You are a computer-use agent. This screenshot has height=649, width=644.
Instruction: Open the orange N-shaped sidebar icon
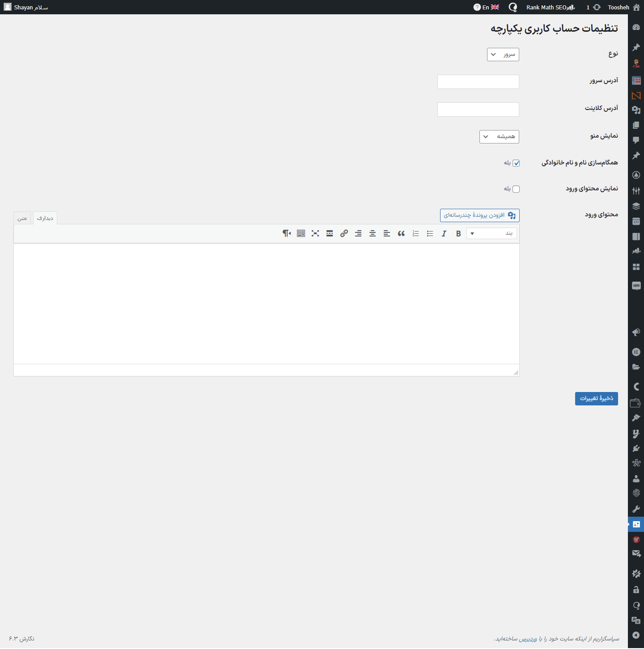tap(636, 95)
